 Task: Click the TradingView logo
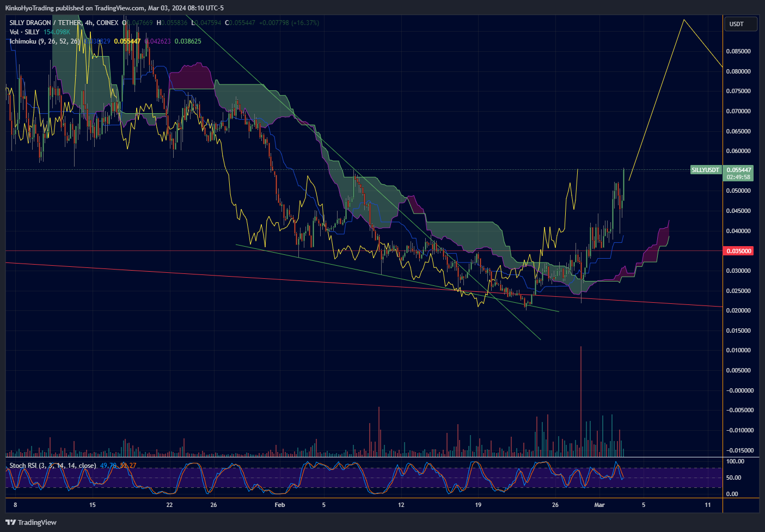point(31,522)
